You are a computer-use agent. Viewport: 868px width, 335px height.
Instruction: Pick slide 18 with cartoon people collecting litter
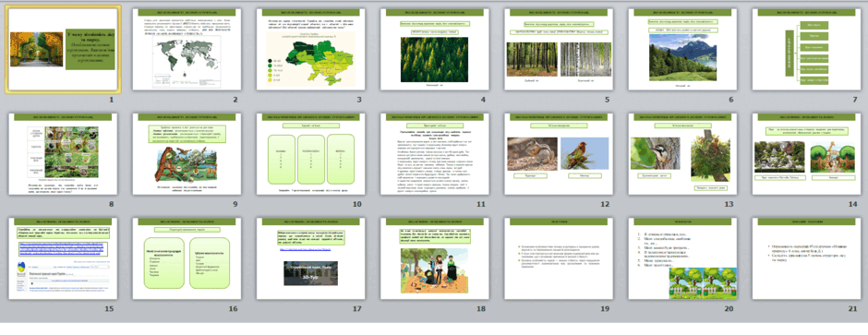point(435,258)
